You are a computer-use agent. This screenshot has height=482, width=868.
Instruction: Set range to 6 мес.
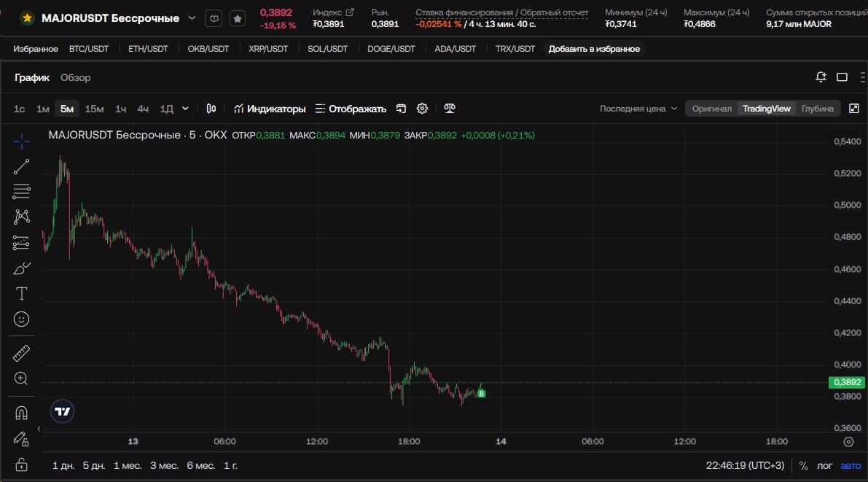[201, 465]
